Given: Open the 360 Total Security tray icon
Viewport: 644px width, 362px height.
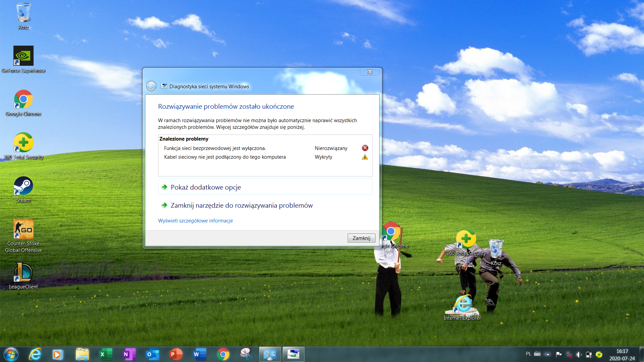Looking at the screenshot, I should tap(599, 354).
